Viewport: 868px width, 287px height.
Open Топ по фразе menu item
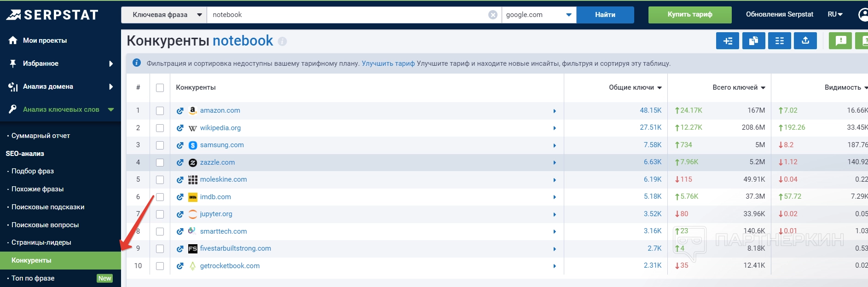tap(33, 278)
